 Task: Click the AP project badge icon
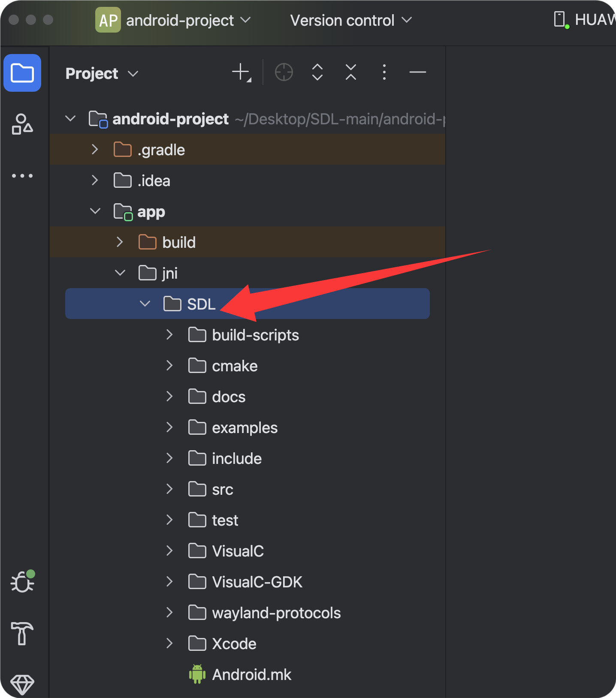click(x=108, y=20)
